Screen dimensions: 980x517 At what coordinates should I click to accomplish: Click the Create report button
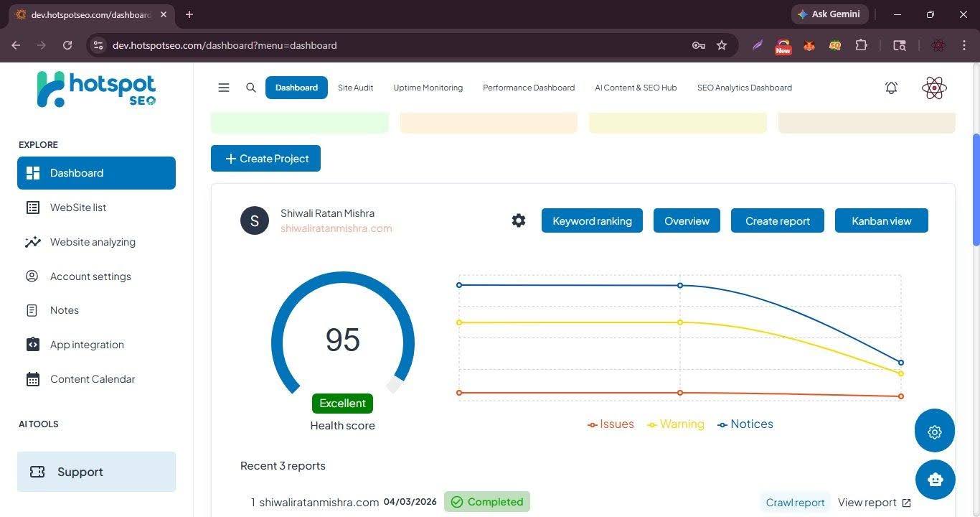(778, 220)
